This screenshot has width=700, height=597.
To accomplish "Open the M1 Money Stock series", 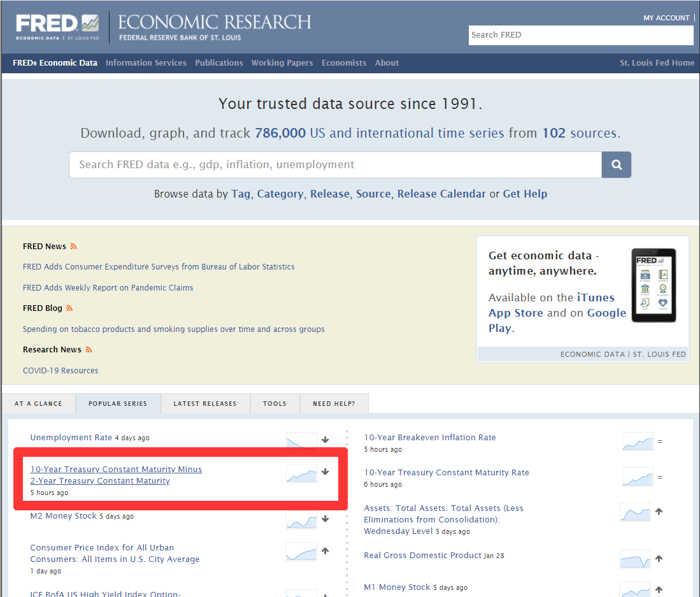I will tap(397, 587).
